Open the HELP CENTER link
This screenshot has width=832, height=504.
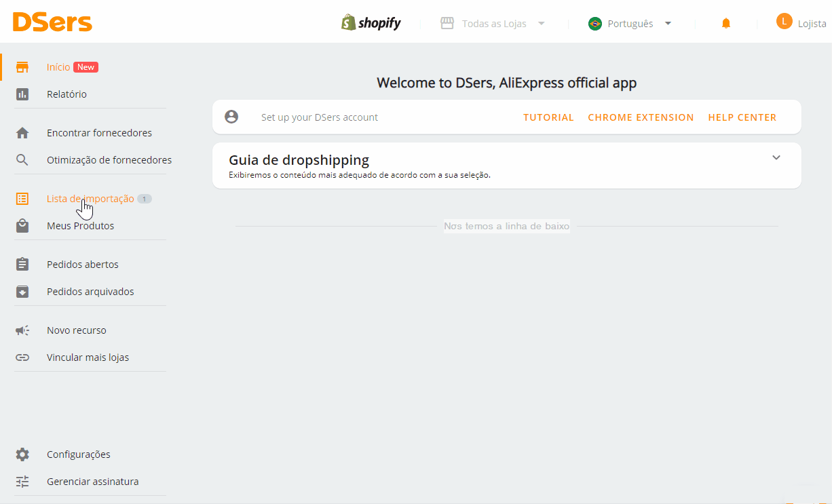pyautogui.click(x=742, y=117)
